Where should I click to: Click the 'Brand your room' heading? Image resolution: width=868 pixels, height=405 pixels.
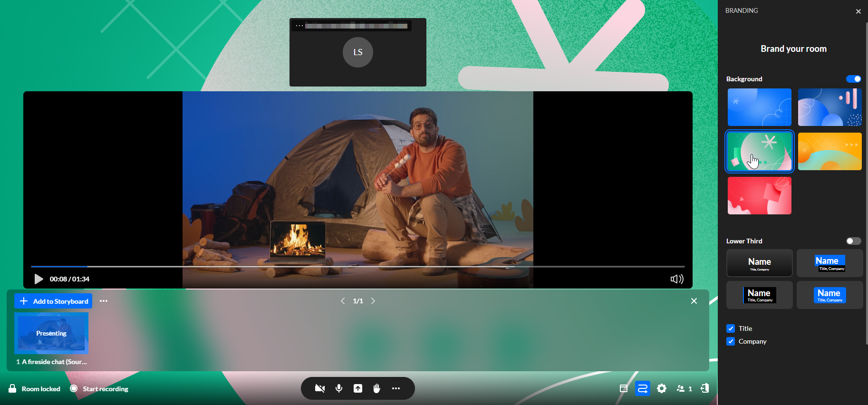click(x=793, y=48)
